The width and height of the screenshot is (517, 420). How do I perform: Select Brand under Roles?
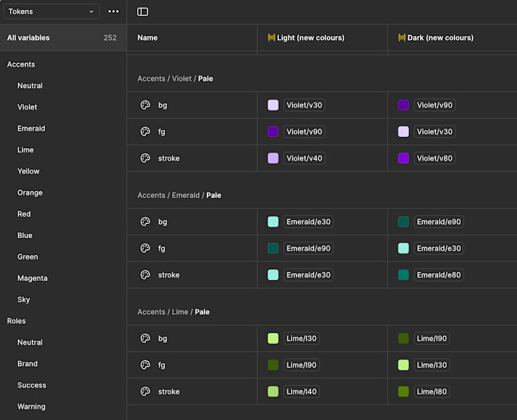pos(27,364)
